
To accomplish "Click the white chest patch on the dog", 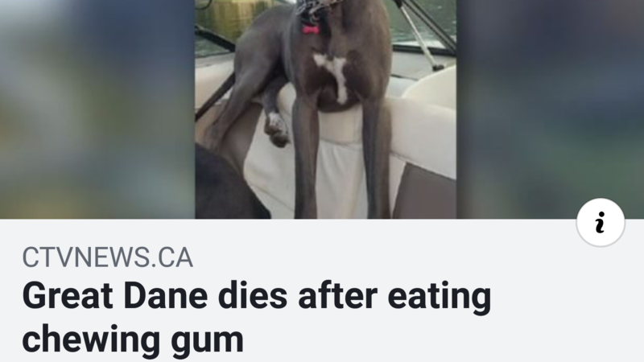I will click(x=335, y=76).
